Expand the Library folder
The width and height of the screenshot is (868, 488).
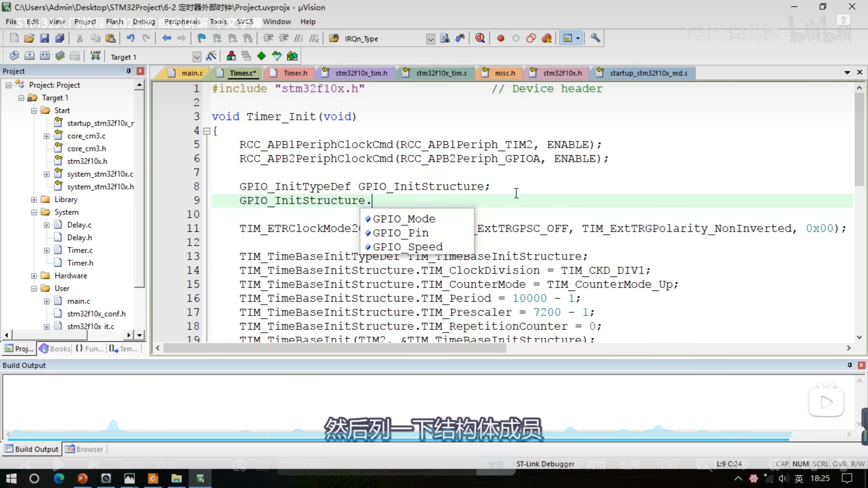pos(34,200)
